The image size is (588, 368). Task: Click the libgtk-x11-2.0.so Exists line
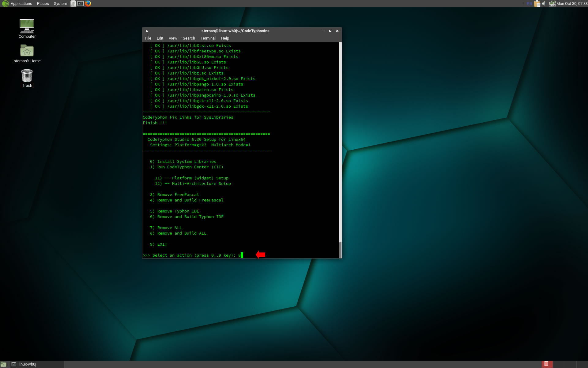[x=199, y=101]
